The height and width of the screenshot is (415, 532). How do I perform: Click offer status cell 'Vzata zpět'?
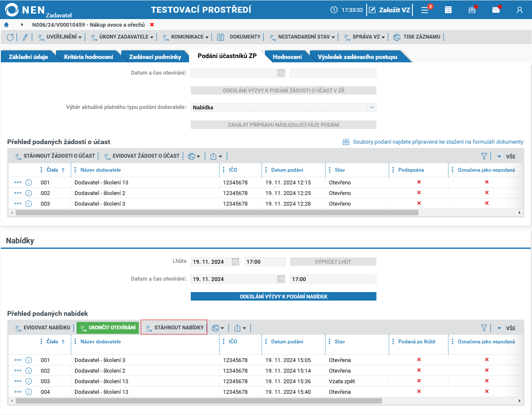[x=342, y=381]
